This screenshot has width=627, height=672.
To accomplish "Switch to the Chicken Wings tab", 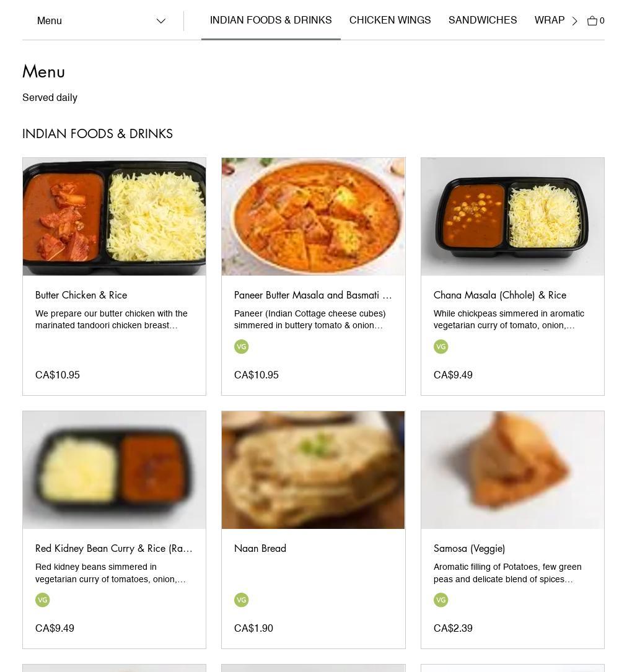I will click(390, 20).
